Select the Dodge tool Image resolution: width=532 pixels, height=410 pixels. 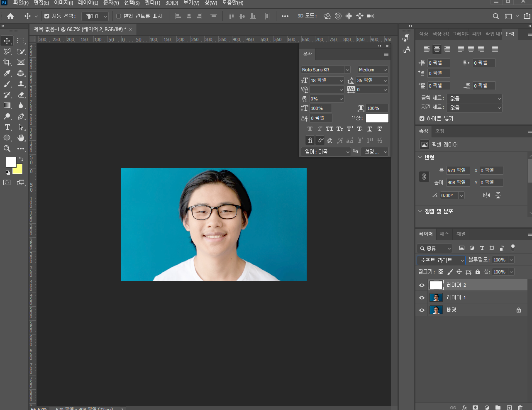point(7,117)
